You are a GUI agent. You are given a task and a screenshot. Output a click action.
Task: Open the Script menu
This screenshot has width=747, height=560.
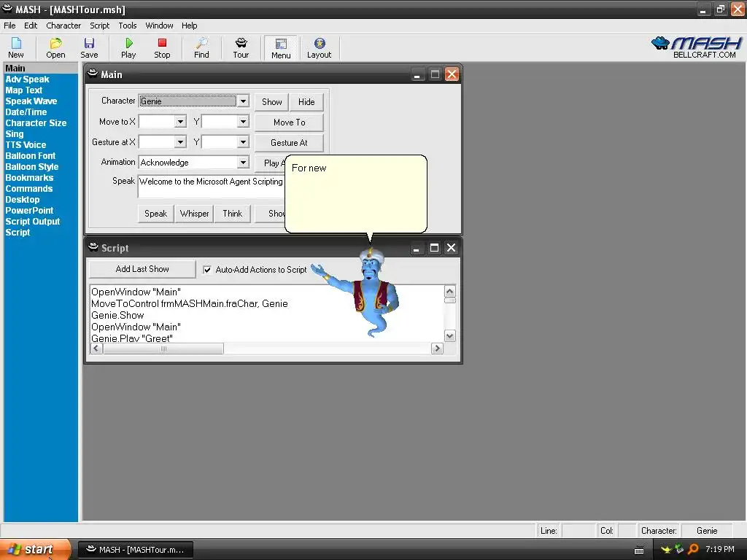point(99,26)
